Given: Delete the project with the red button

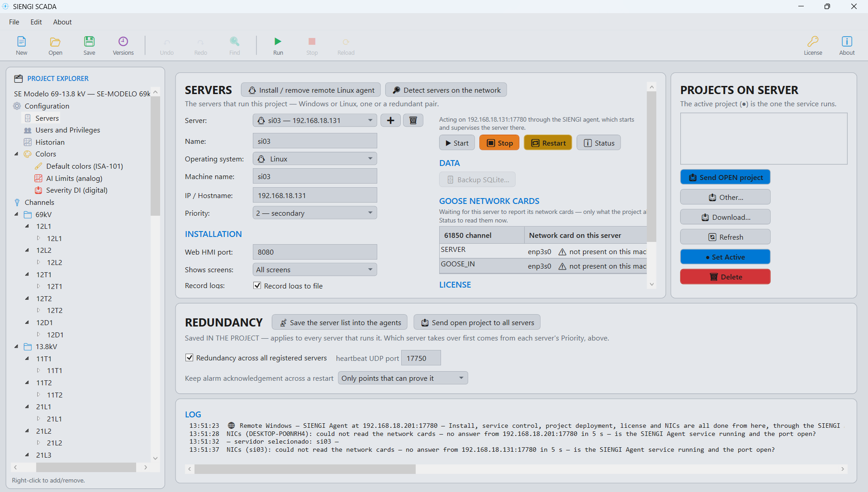Looking at the screenshot, I should (725, 277).
